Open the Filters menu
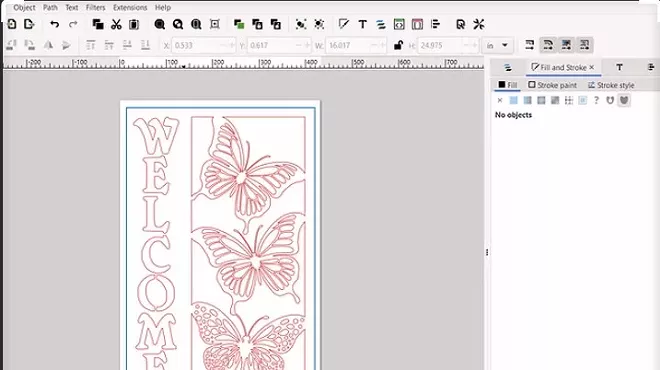Screen dimensions: 660x370 (96, 8)
